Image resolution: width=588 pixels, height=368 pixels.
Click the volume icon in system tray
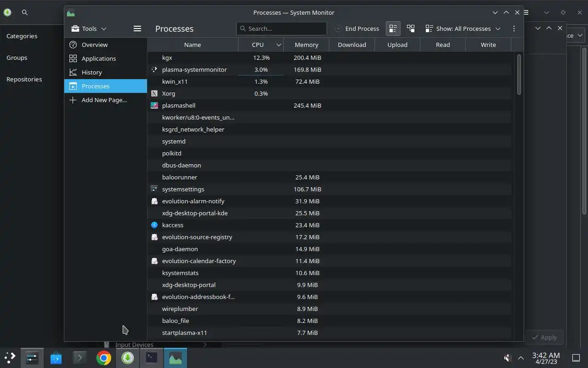pyautogui.click(x=508, y=357)
